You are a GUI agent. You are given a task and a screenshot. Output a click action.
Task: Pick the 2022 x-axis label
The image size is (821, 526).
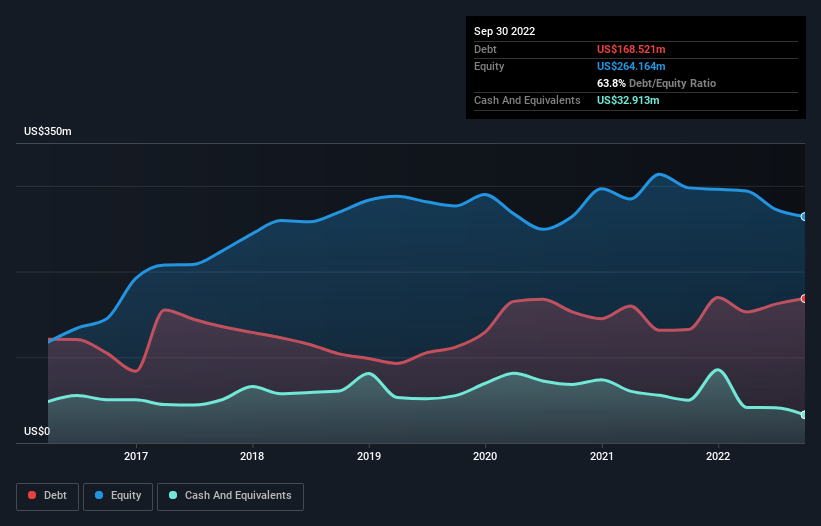point(718,457)
